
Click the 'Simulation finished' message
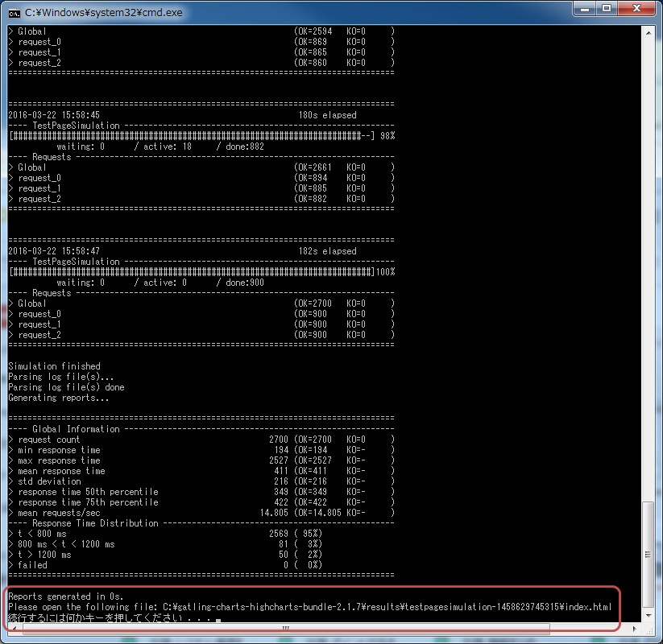point(54,366)
